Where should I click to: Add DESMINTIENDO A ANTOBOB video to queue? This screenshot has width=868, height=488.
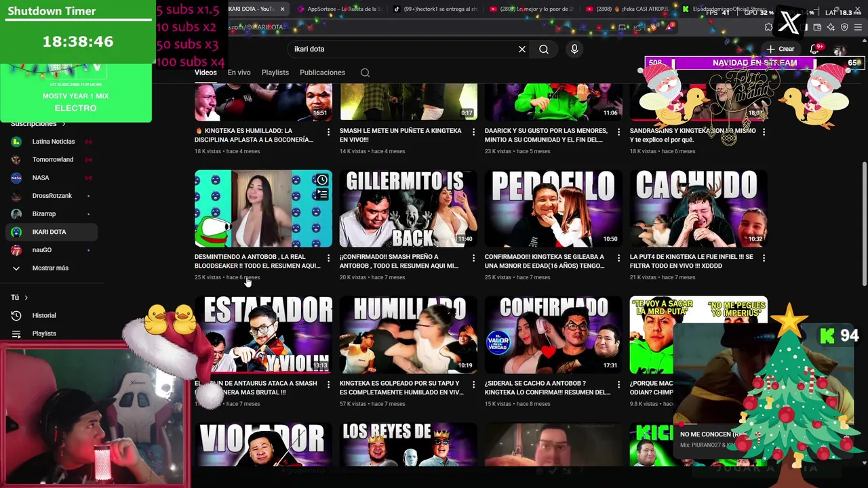pos(322,195)
